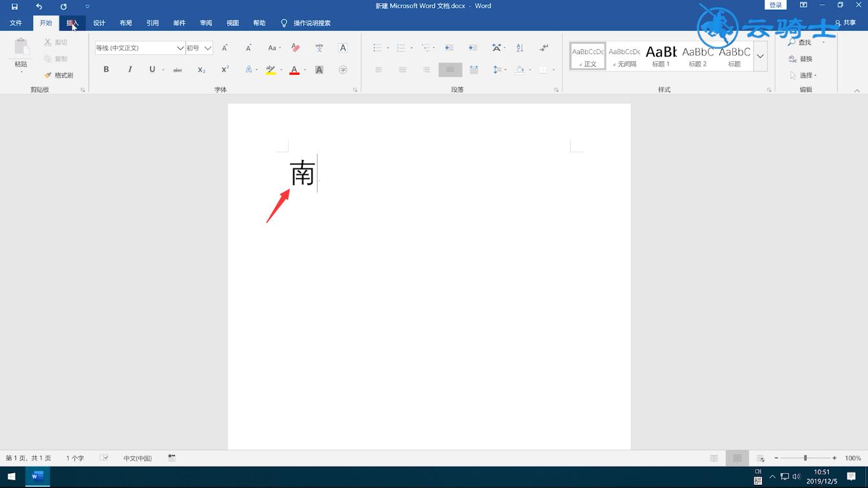The height and width of the screenshot is (488, 868).
Task: Toggle strikethrough formatting
Action: click(178, 70)
